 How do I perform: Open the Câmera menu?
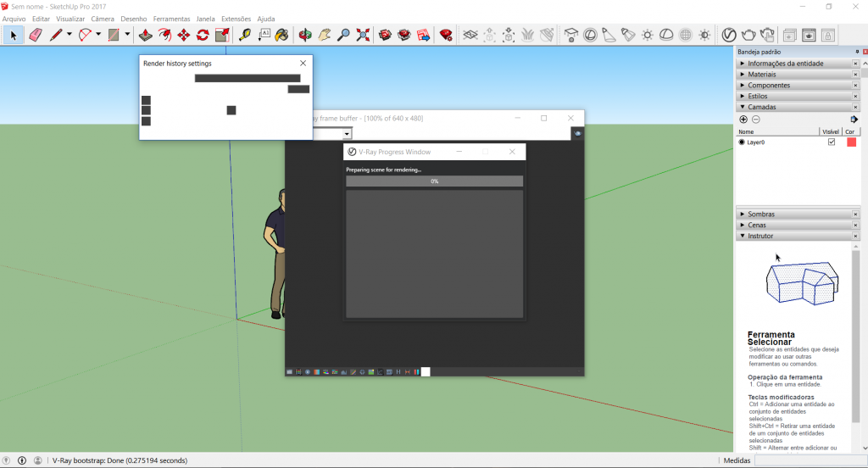point(103,19)
